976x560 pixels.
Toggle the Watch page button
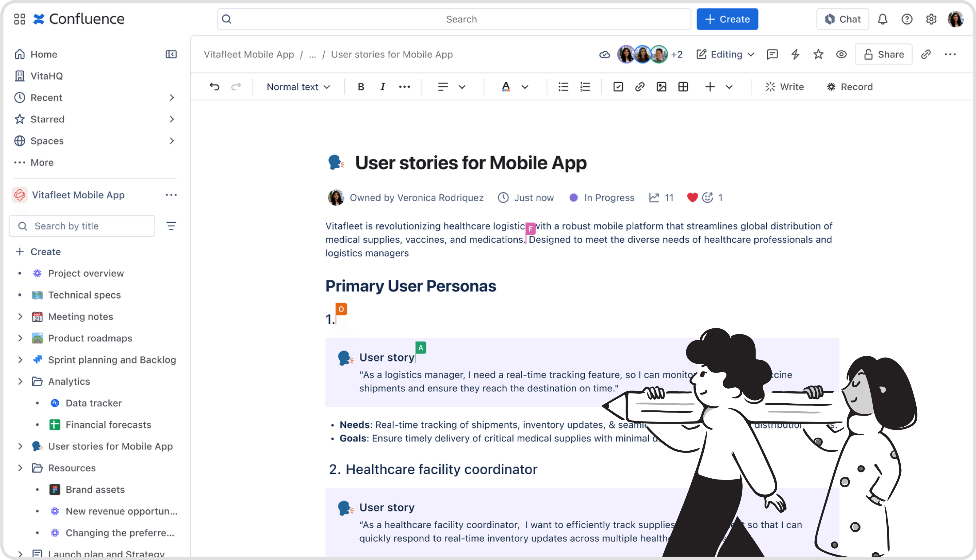(841, 54)
